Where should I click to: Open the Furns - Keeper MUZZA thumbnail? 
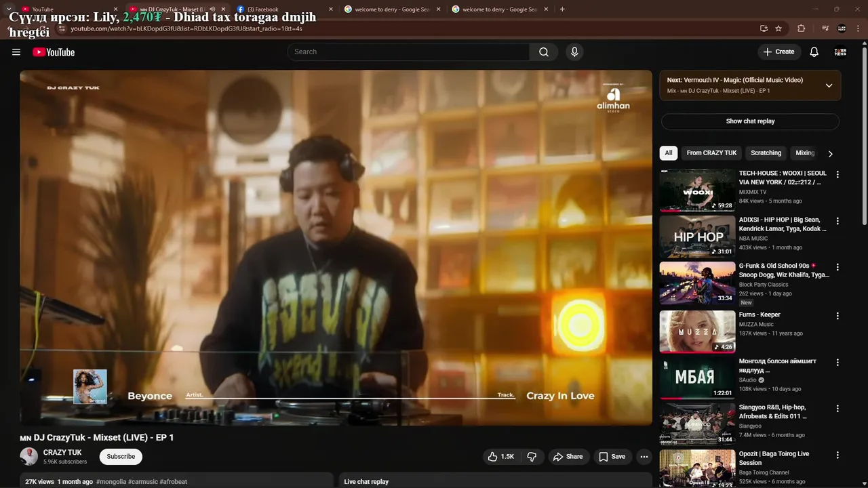point(697,331)
